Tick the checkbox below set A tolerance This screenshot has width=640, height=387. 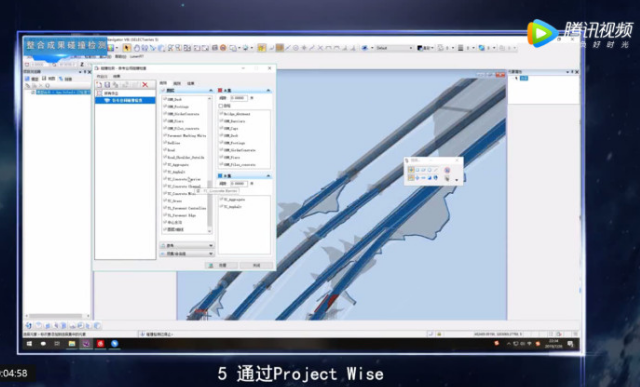tap(221, 106)
